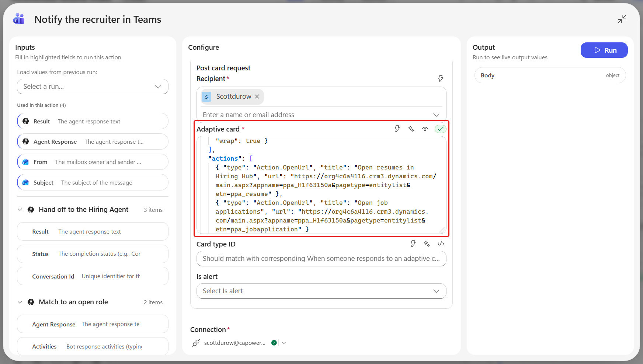Image resolution: width=643 pixels, height=364 pixels.
Task: Expand the recipient name suggestions chevron
Action: coord(436,115)
